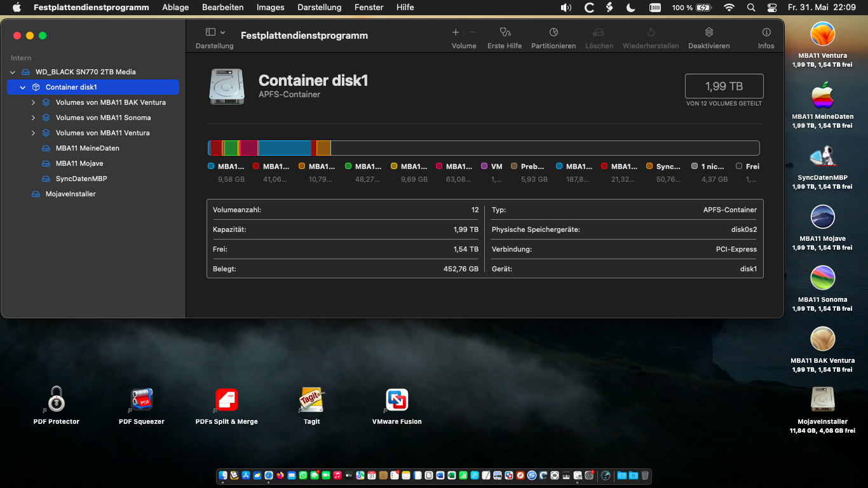This screenshot has width=868, height=488.
Task: Click the purple VM legend swatch
Action: 484,166
